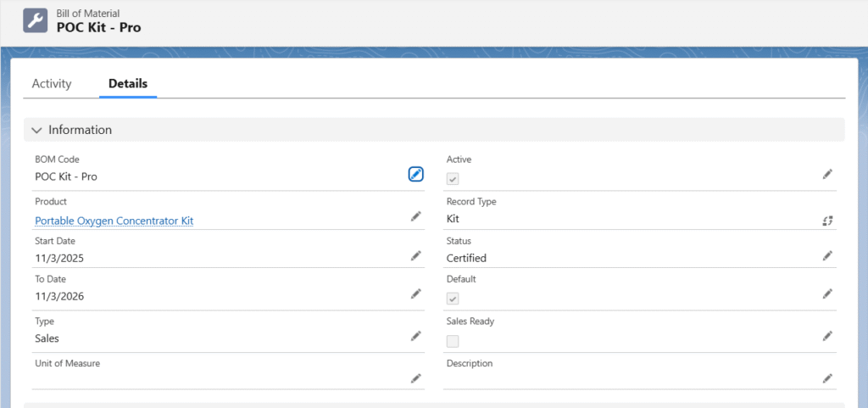Select the Details tab

(x=128, y=84)
